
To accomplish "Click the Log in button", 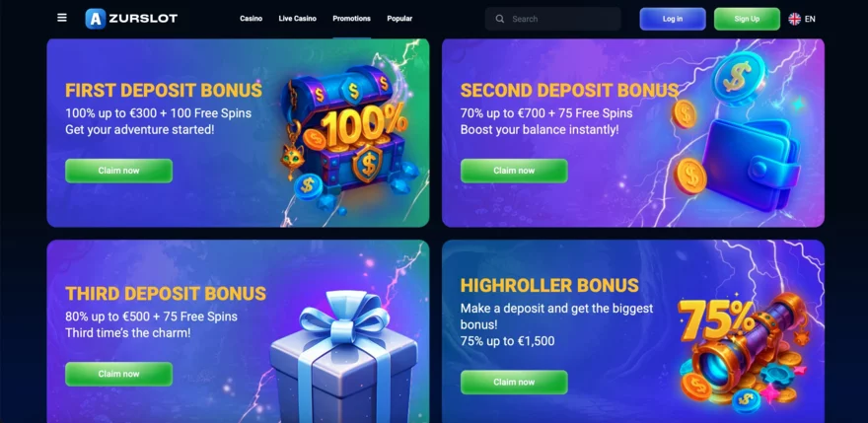I will click(673, 19).
